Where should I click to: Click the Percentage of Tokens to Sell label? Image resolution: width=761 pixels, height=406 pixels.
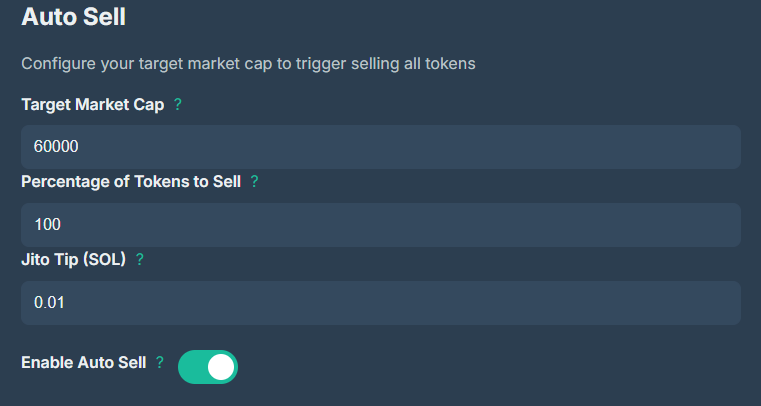coord(131,181)
